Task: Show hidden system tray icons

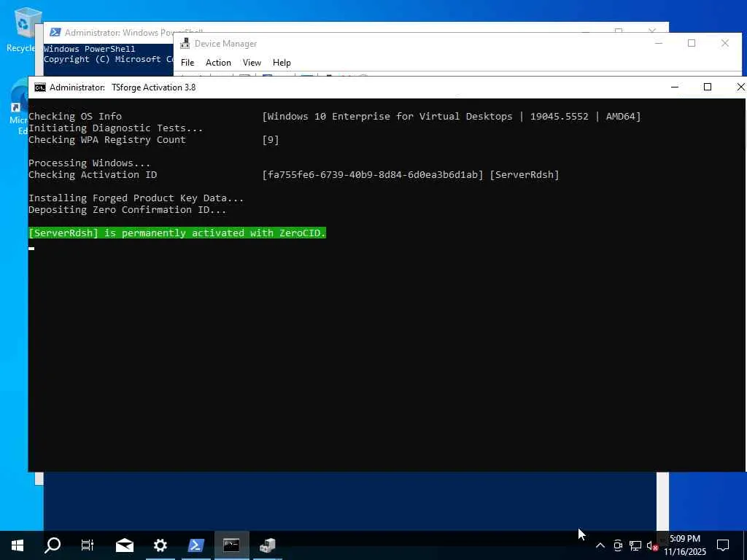Action: [600, 545]
